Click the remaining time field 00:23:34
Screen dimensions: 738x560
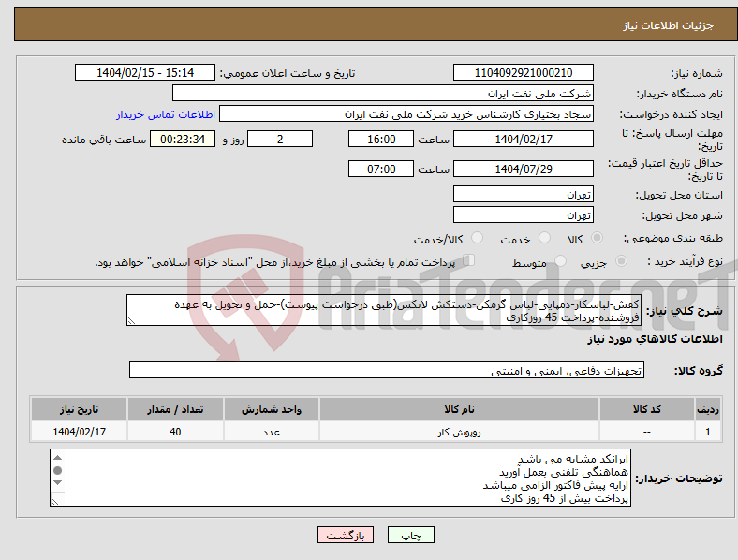(183, 139)
